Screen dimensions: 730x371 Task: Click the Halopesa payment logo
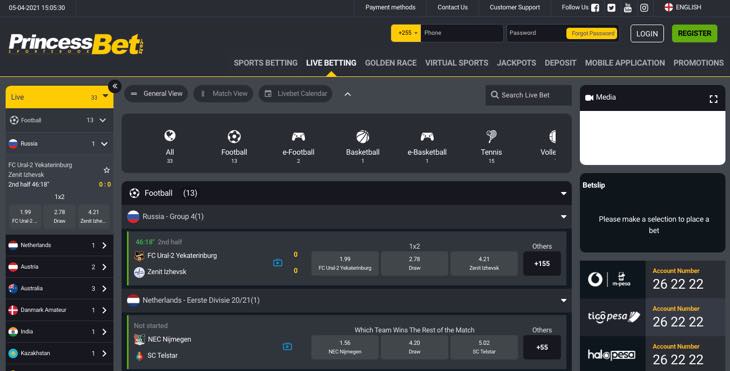(x=612, y=355)
